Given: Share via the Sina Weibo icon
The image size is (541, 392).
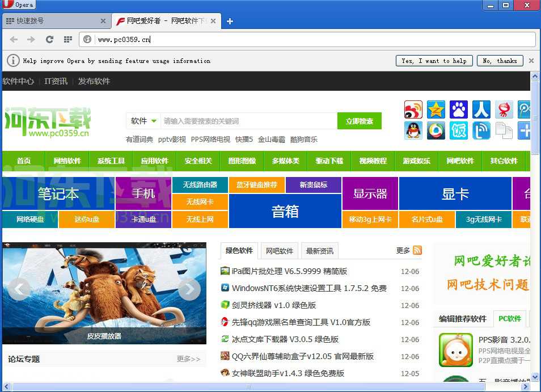Looking at the screenshot, I should (413, 109).
